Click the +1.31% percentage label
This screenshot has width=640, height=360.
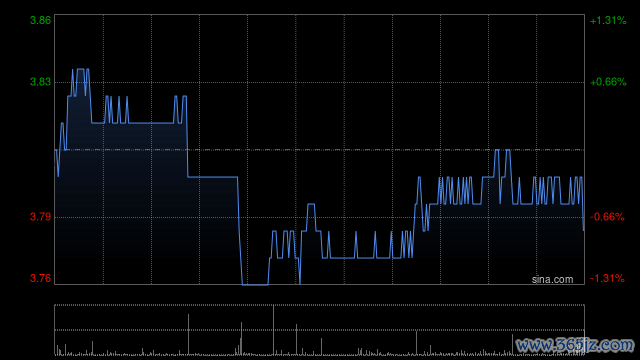(x=608, y=20)
